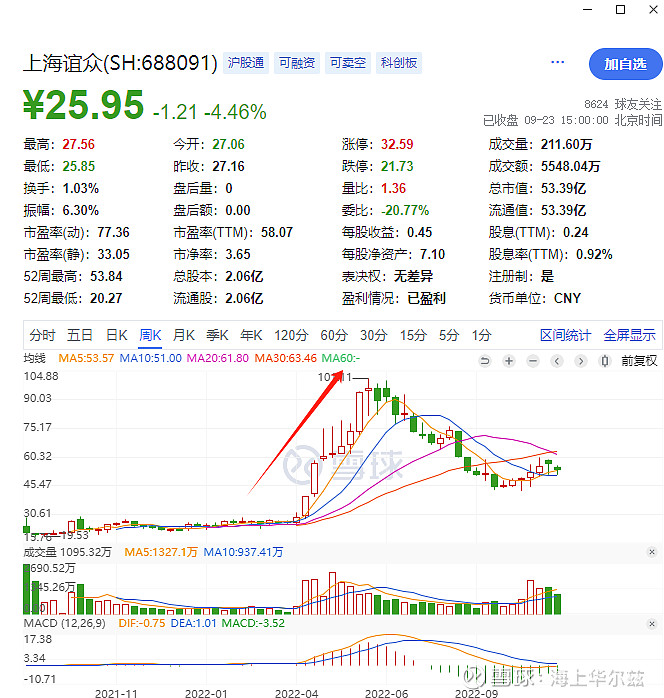
Task: Click the MA5:53.57 moving average label
Action: coord(86,358)
